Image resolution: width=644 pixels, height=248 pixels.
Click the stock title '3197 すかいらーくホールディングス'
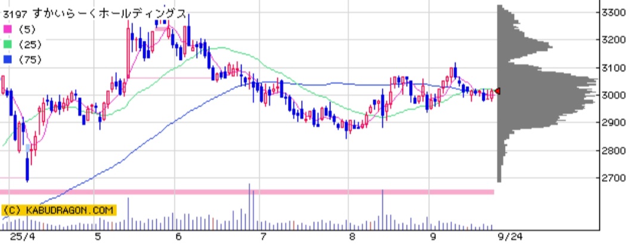coord(94,14)
